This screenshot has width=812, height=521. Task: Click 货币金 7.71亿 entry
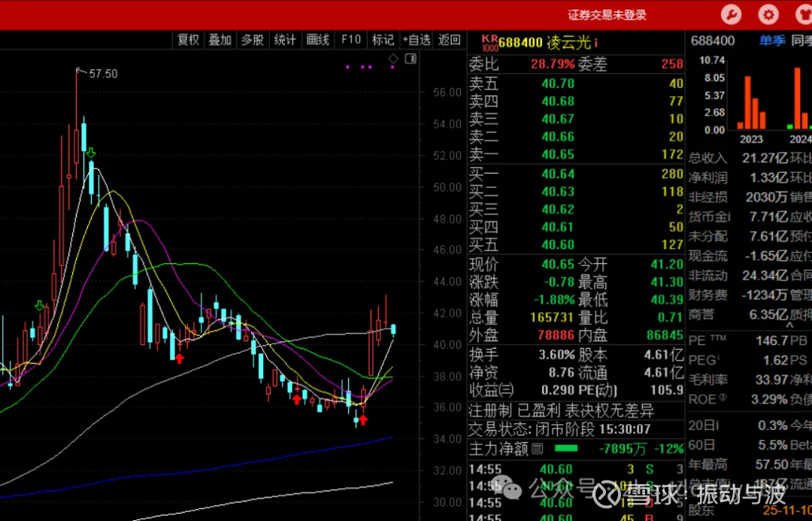pos(738,217)
